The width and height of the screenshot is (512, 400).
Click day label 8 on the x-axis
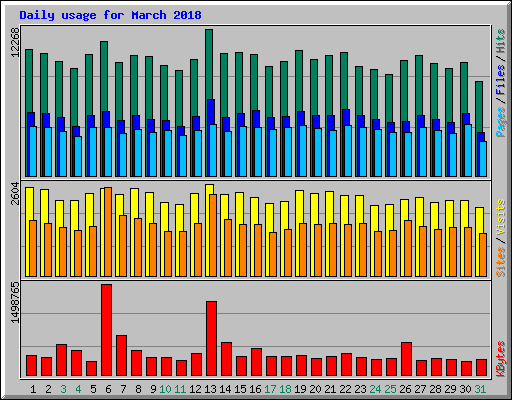coord(138,389)
